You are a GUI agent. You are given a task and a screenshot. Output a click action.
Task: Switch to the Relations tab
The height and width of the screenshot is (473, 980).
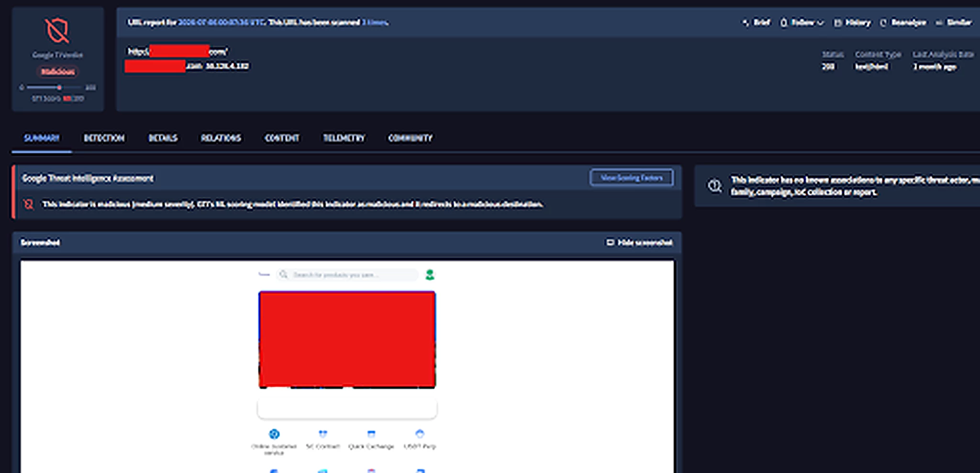221,138
